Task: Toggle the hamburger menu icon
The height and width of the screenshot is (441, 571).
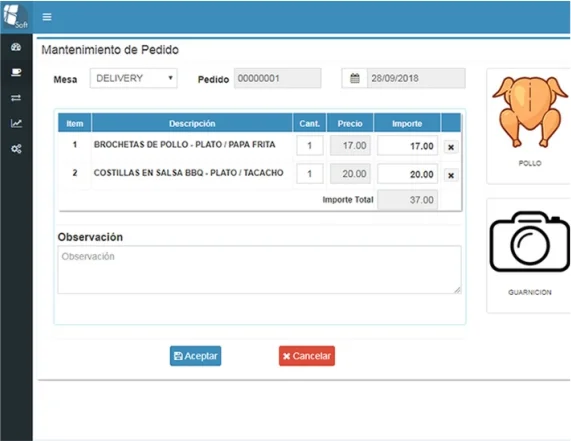Action: (47, 17)
